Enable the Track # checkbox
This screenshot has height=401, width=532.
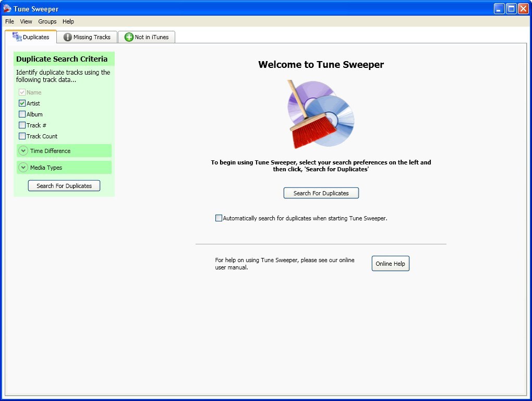click(x=22, y=125)
